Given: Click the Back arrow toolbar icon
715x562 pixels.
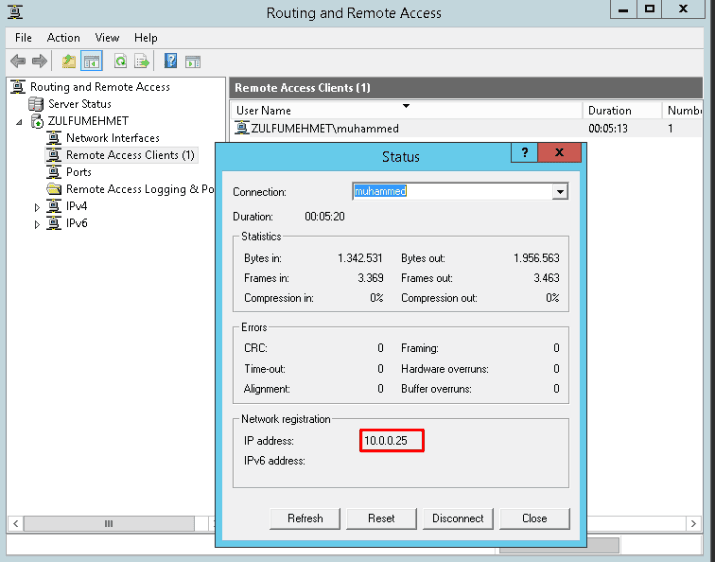Looking at the screenshot, I should pyautogui.click(x=18, y=61).
